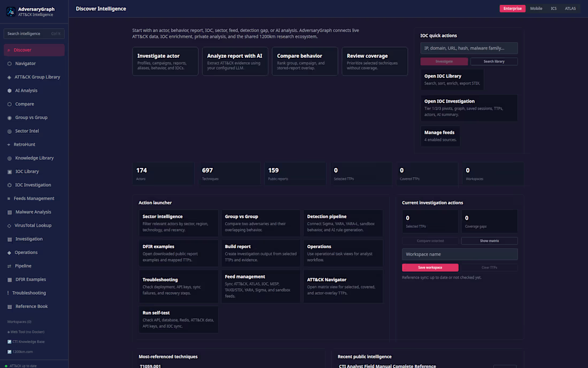This screenshot has height=368, width=588.
Task: Click the Clear TTPs button
Action: pyautogui.click(x=489, y=267)
